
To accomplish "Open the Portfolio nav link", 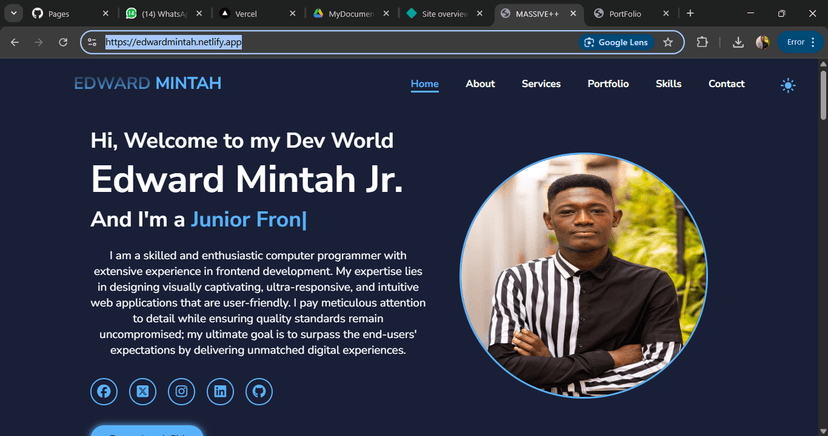I will click(x=608, y=84).
